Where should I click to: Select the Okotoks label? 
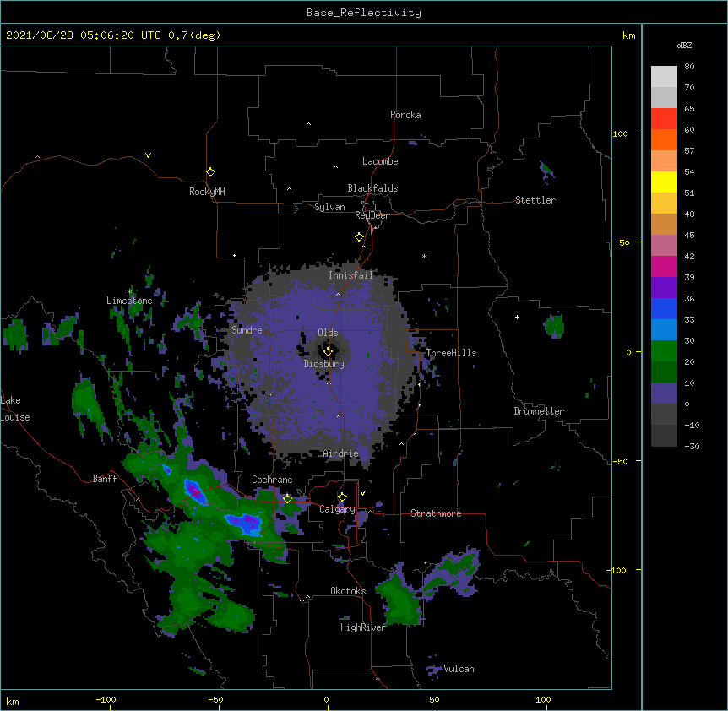[x=348, y=591]
